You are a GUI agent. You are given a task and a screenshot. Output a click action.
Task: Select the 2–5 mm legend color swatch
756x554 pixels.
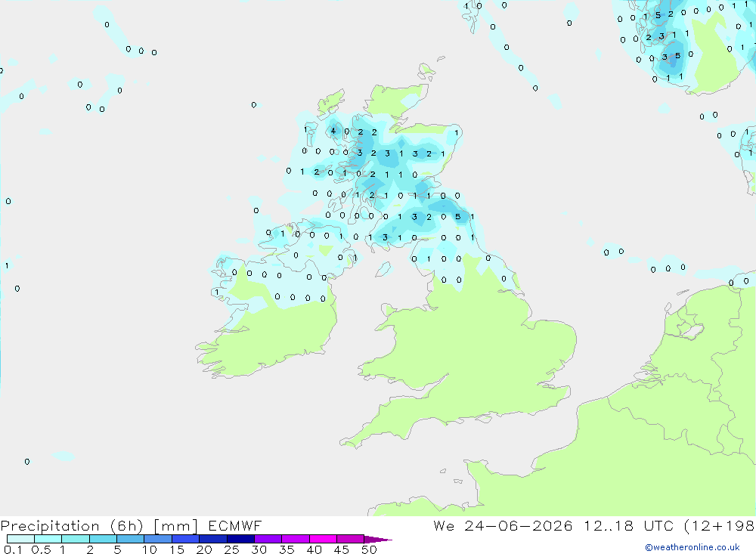tap(103, 539)
